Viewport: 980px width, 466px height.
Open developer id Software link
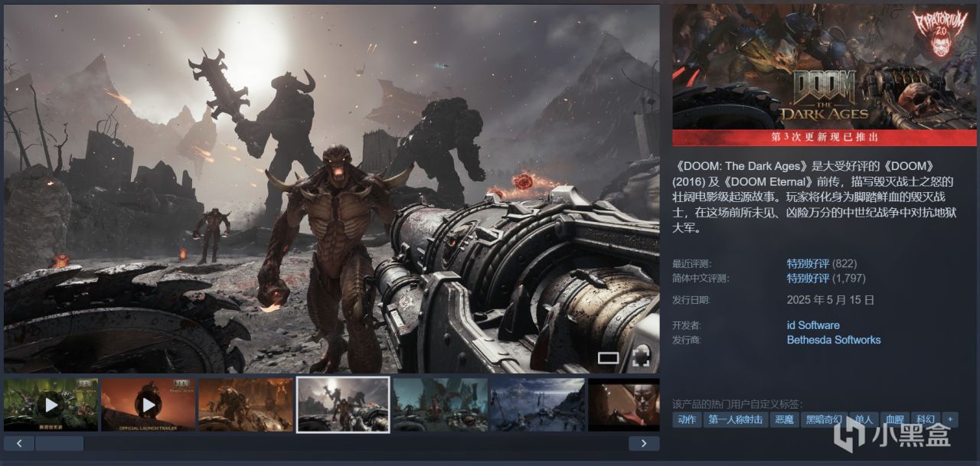tap(813, 325)
